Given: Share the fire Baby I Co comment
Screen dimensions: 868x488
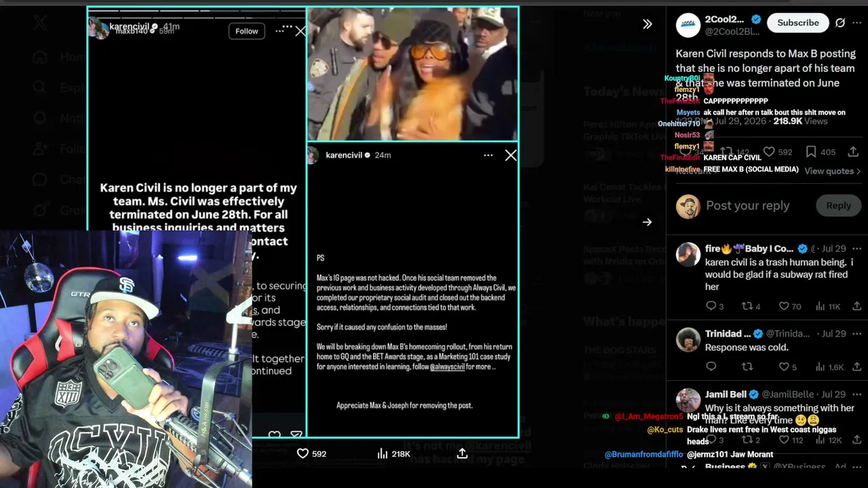Looking at the screenshot, I should (857, 306).
